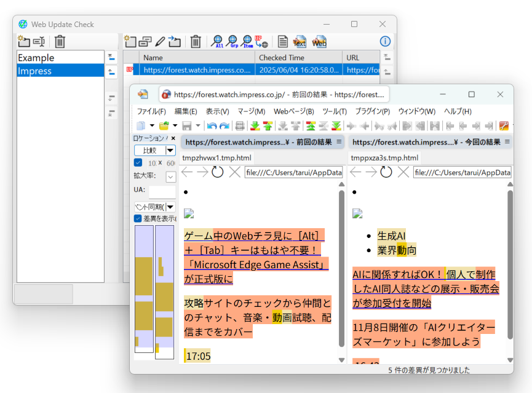Open the イベント同期 dropdown

click(170, 207)
